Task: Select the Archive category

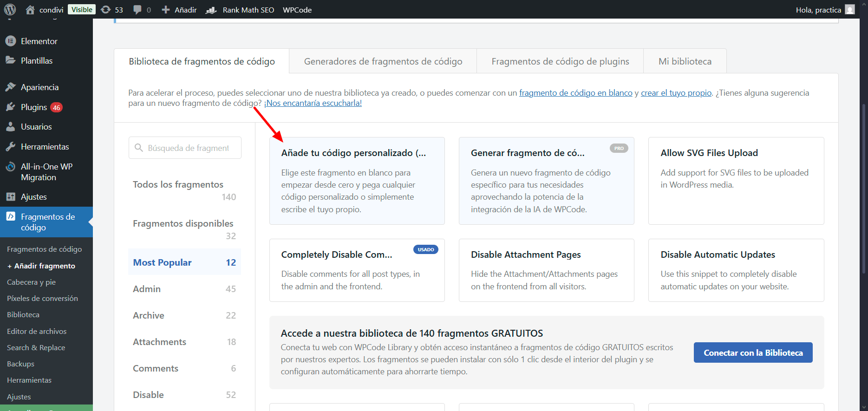Action: click(x=184, y=315)
